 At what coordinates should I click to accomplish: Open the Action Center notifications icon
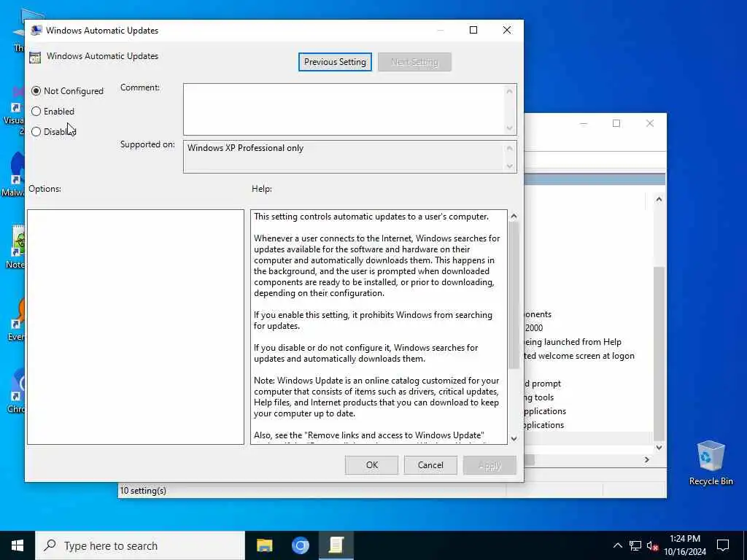pos(723,545)
